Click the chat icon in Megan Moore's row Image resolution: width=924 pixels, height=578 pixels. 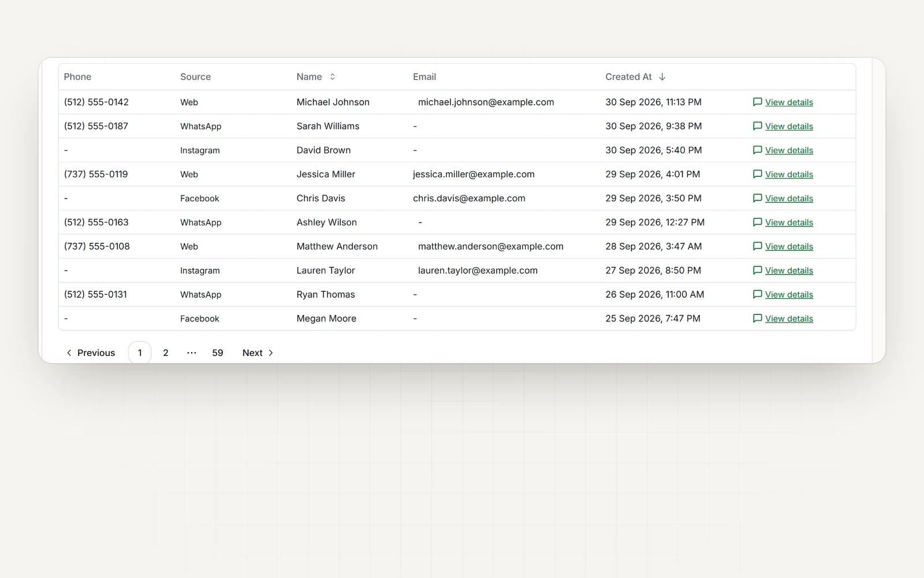click(x=757, y=318)
